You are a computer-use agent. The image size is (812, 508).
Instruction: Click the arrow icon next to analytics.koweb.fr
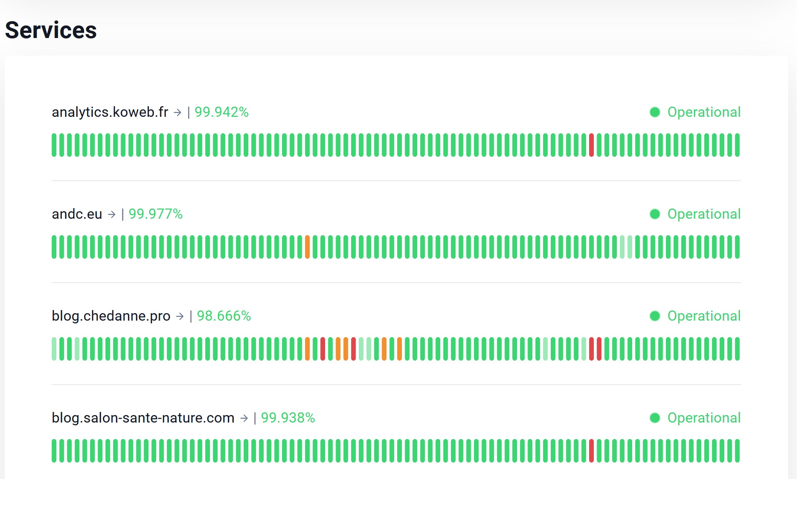[178, 112]
